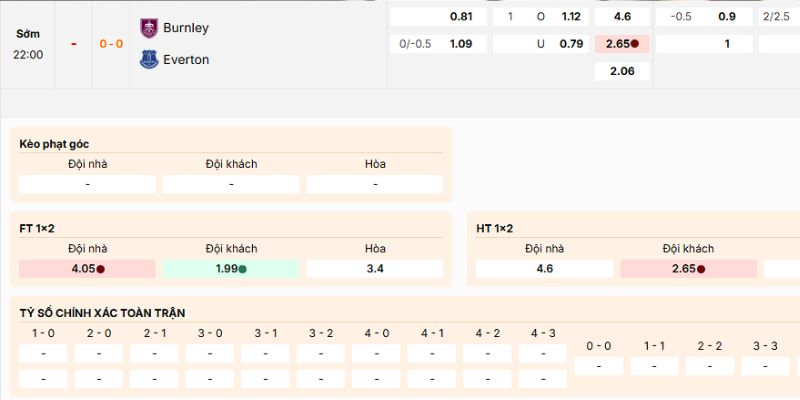Click the red dot beside 4.05 odds
This screenshot has width=800, height=400.
coord(100,269)
